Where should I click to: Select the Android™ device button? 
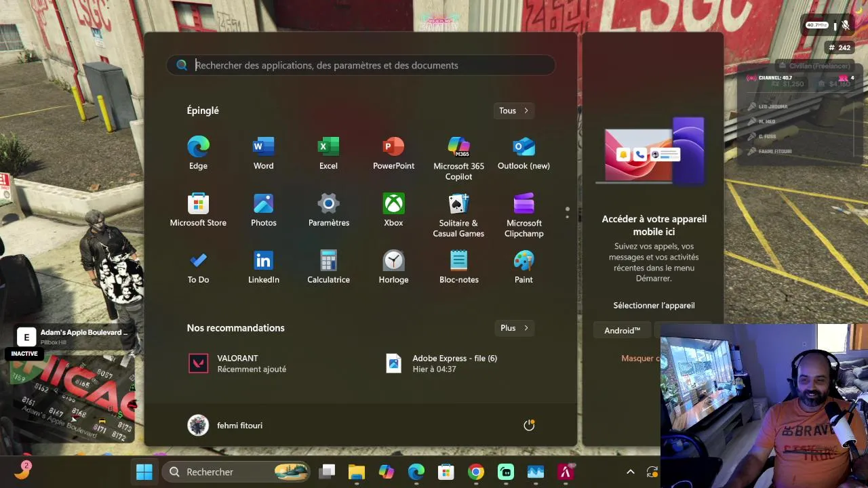click(x=623, y=331)
